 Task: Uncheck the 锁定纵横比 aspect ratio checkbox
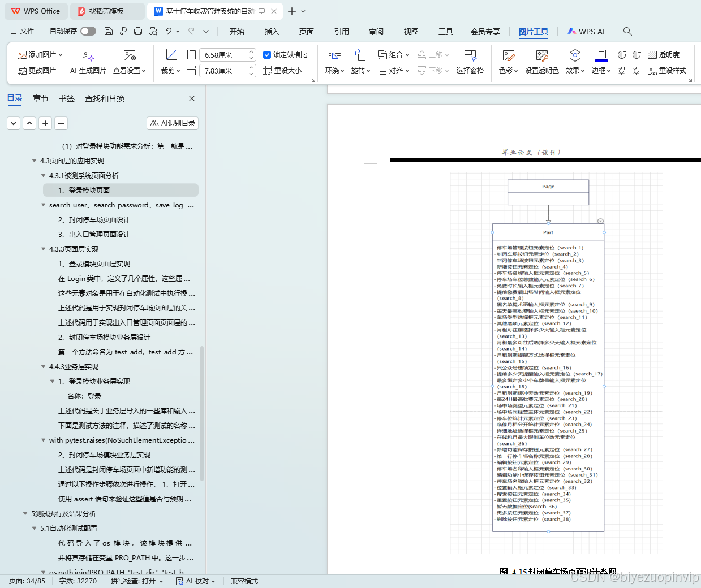tap(266, 54)
